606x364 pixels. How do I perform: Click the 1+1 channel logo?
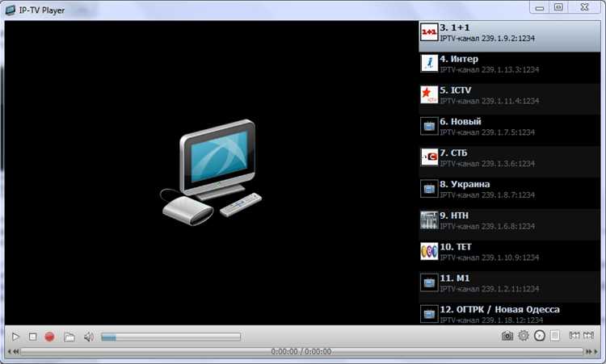coord(429,32)
